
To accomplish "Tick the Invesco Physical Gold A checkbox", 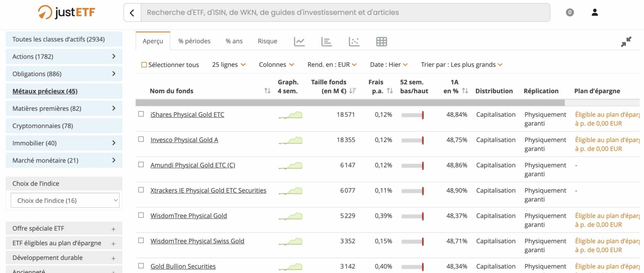I will click(x=141, y=139).
